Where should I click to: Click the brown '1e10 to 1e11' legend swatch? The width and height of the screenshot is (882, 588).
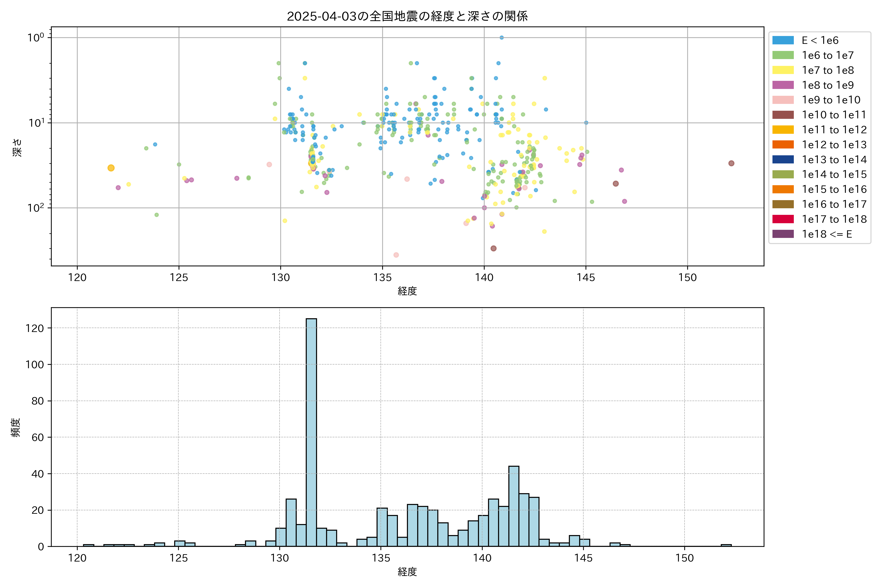(x=783, y=115)
